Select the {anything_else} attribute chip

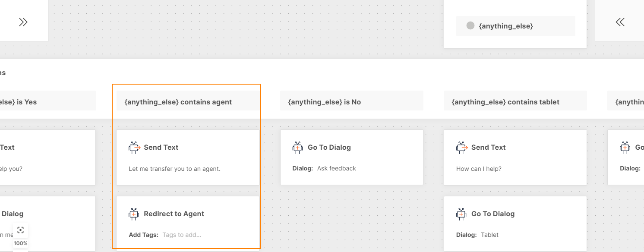coord(516,26)
